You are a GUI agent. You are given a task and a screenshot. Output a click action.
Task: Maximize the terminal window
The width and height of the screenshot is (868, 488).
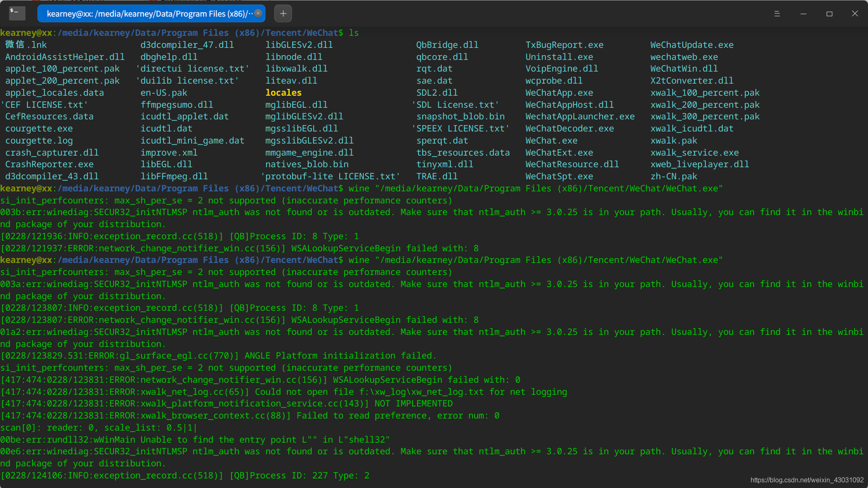coord(829,14)
